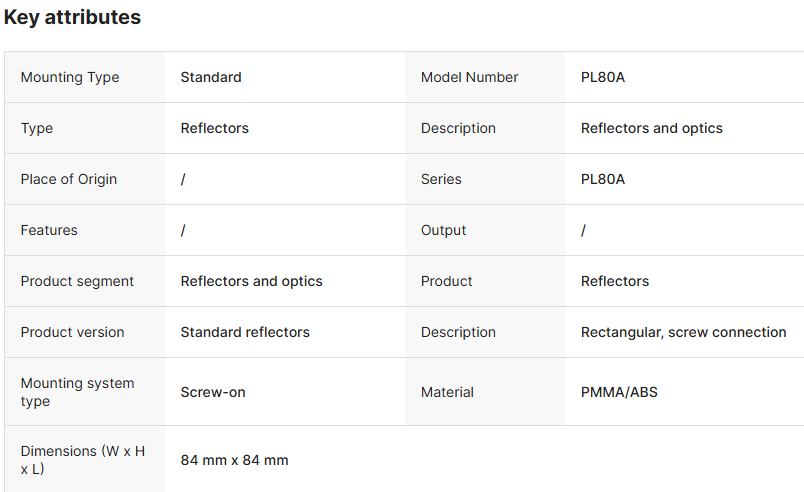Click the Product segment label
804x492 pixels.
click(x=77, y=281)
